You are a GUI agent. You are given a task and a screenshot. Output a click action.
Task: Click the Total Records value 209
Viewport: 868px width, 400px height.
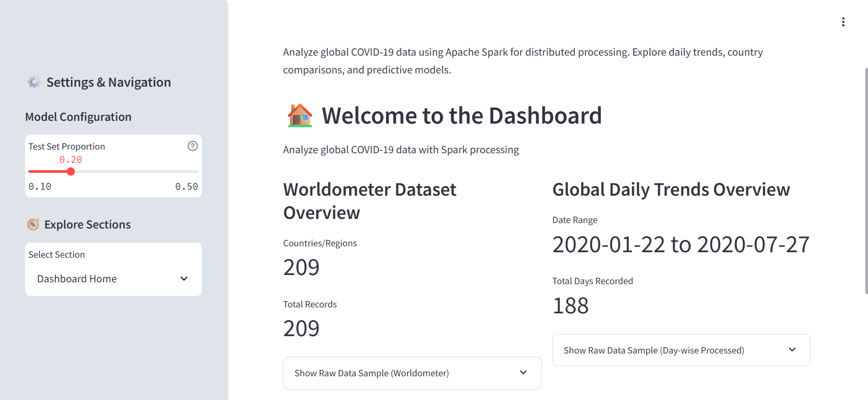pos(301,328)
